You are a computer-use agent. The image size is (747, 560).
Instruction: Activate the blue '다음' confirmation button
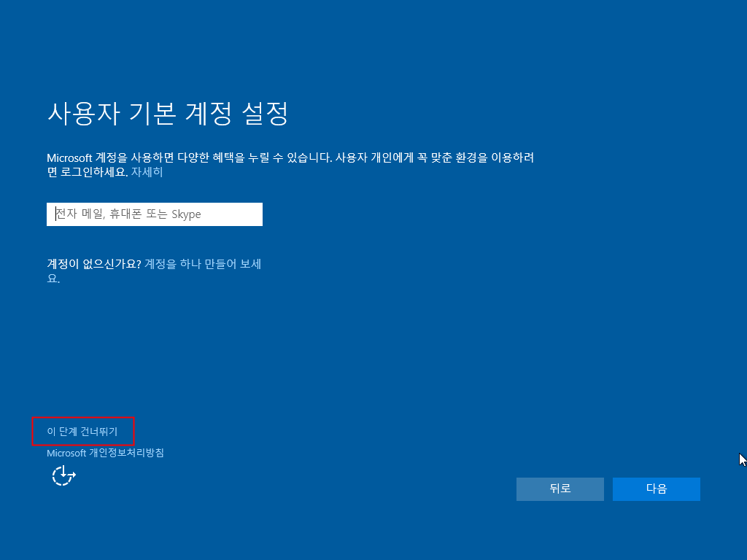tap(656, 489)
